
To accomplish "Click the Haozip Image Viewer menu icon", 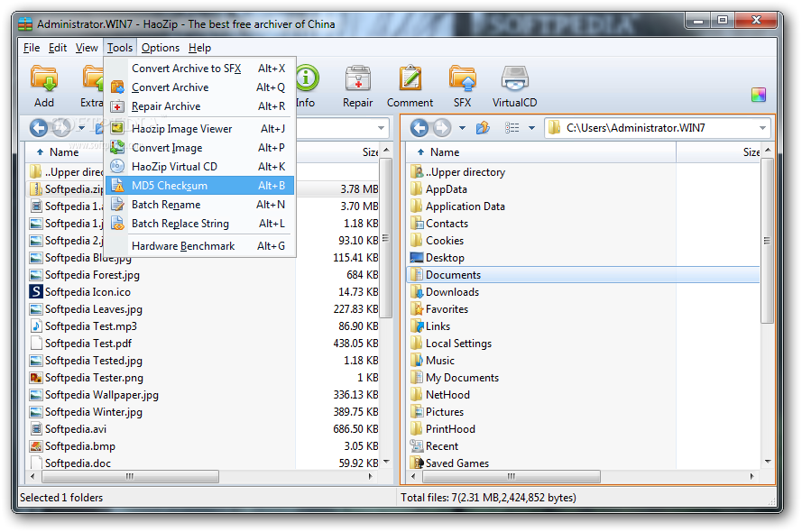I will 117,128.
